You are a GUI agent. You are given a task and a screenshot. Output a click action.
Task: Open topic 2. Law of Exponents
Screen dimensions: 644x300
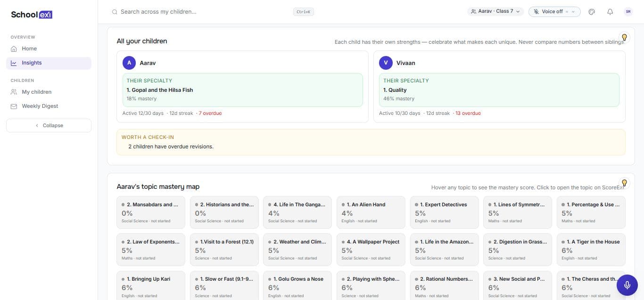(151, 250)
